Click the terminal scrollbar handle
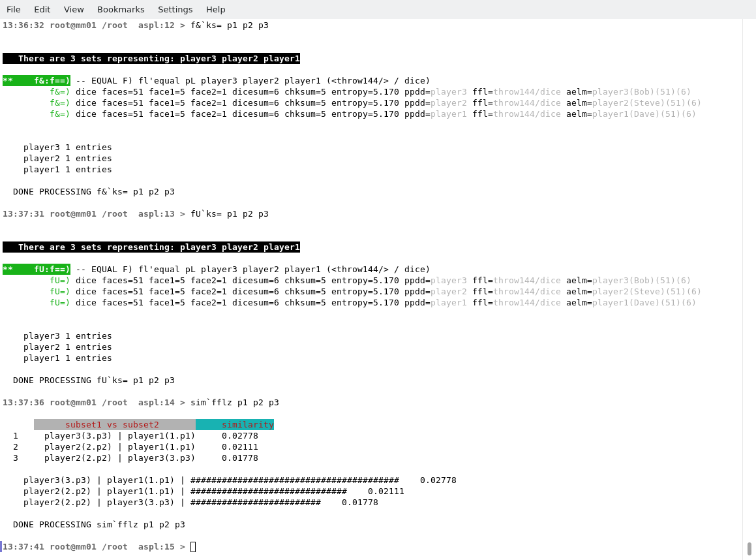Image resolution: width=756 pixels, height=560 pixels. [x=749, y=548]
